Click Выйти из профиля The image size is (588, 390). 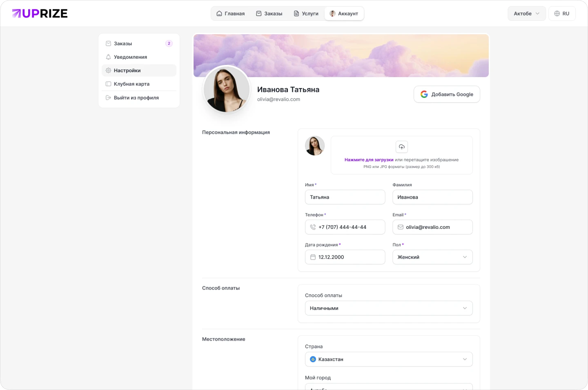(139, 97)
